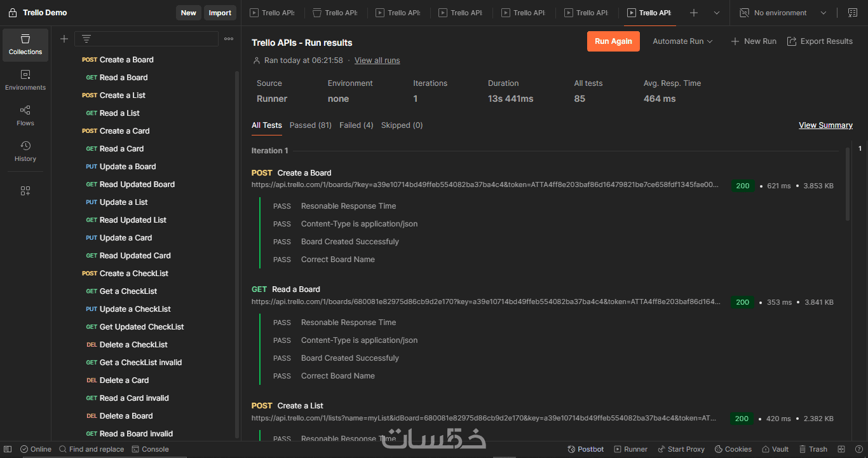Viewport: 868px width, 458px height.
Task: Open the Read a Board invalid request
Action: [x=136, y=434]
